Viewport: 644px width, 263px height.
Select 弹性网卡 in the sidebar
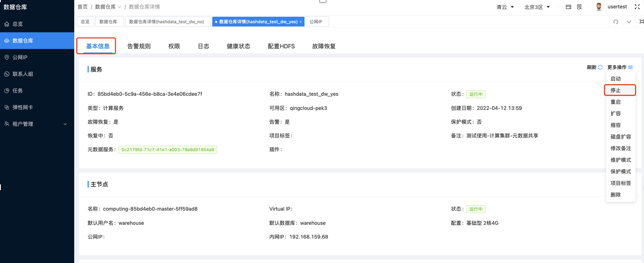[x=23, y=107]
